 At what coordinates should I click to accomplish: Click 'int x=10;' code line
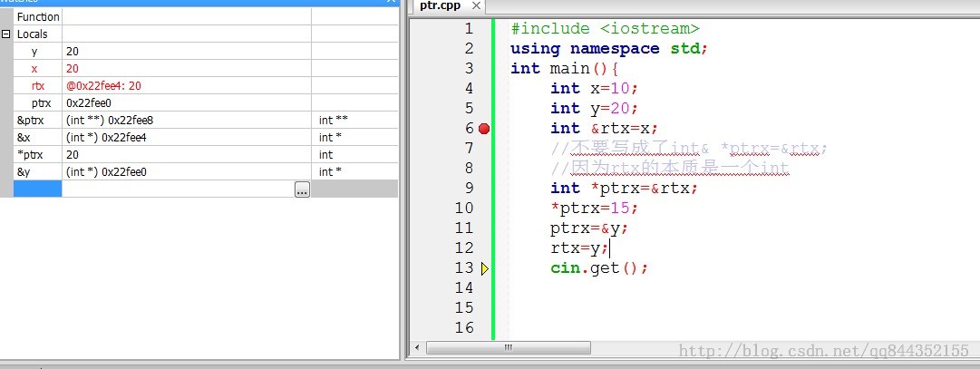tap(595, 89)
